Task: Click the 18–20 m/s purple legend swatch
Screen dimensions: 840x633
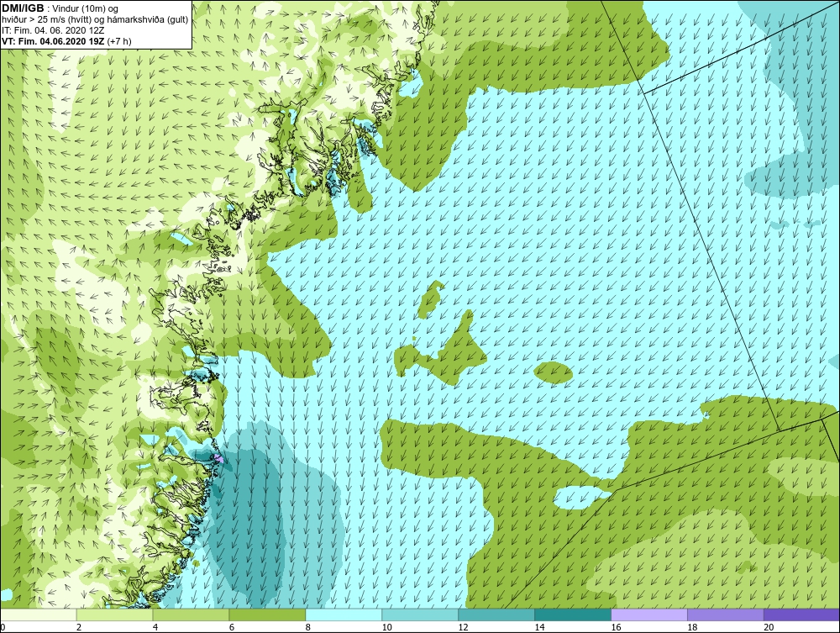Action: tap(726, 615)
